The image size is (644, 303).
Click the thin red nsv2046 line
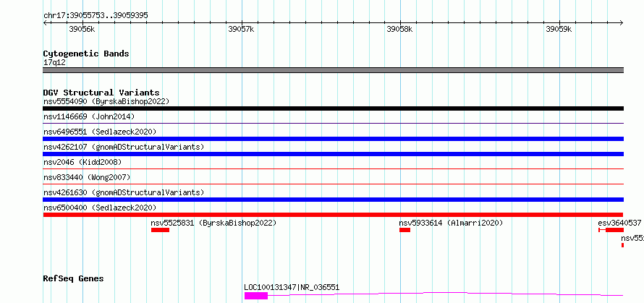333,168
